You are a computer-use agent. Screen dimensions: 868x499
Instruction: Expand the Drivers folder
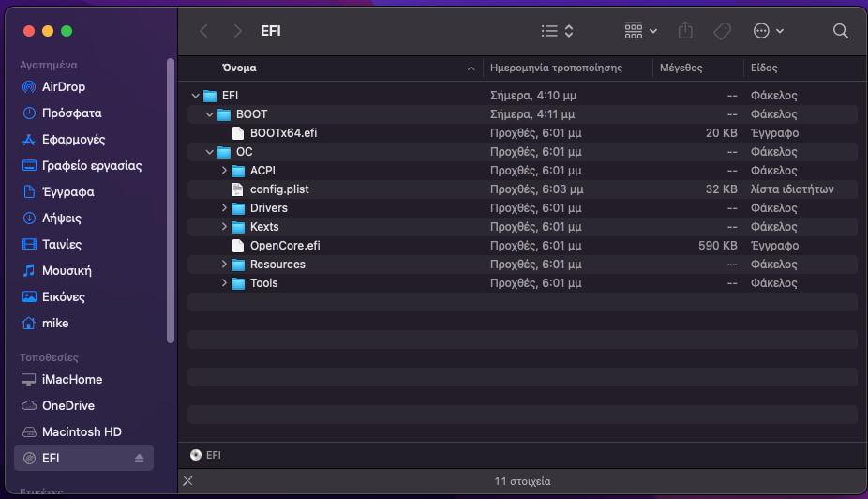(224, 208)
